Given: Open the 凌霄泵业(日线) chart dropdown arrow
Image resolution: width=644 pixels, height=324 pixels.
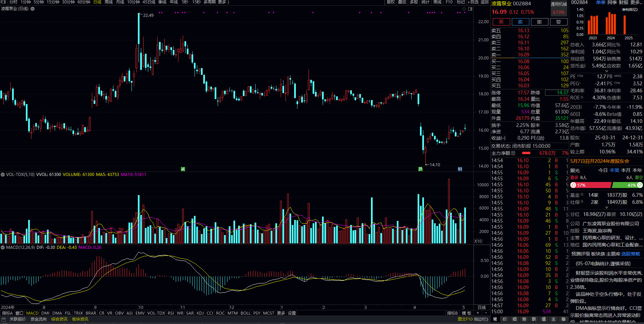Looking at the screenshot, I should coord(33,9).
